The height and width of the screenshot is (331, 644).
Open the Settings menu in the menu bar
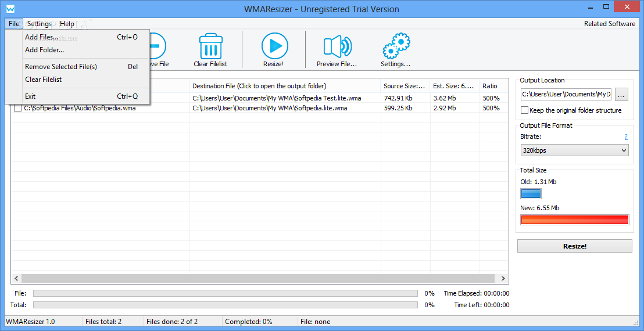click(x=40, y=24)
